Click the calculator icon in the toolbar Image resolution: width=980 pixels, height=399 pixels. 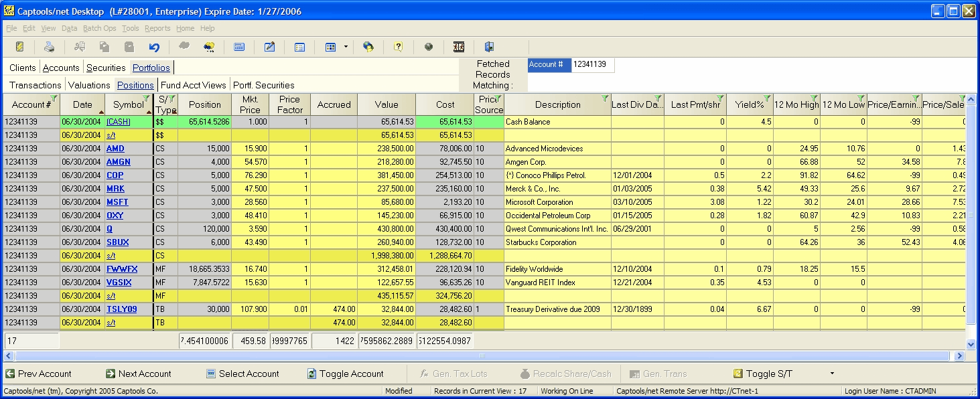[239, 47]
